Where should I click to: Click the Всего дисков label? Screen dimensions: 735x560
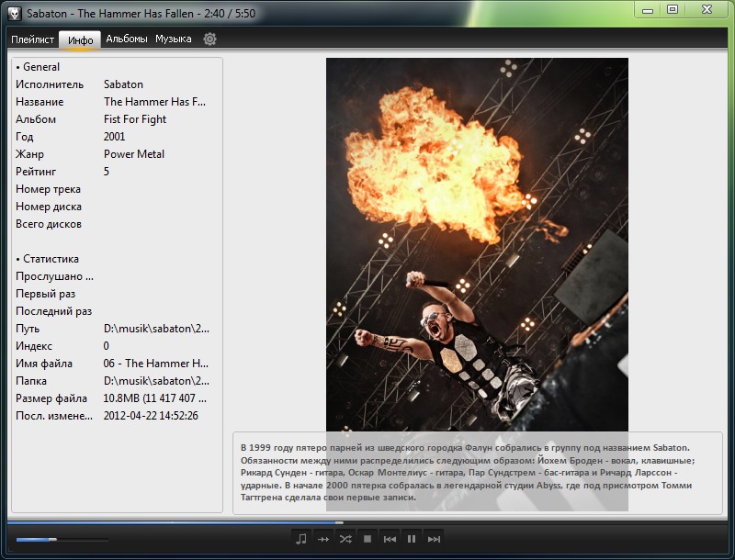[49, 224]
